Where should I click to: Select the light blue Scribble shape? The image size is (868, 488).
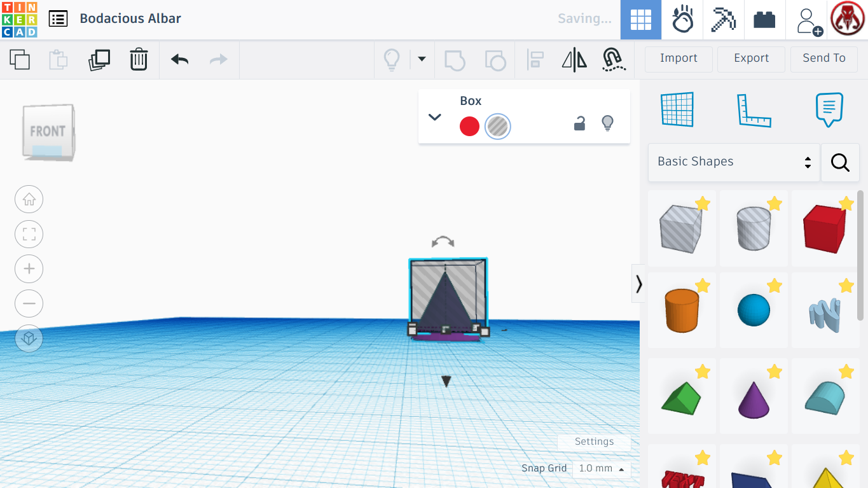[x=825, y=310]
